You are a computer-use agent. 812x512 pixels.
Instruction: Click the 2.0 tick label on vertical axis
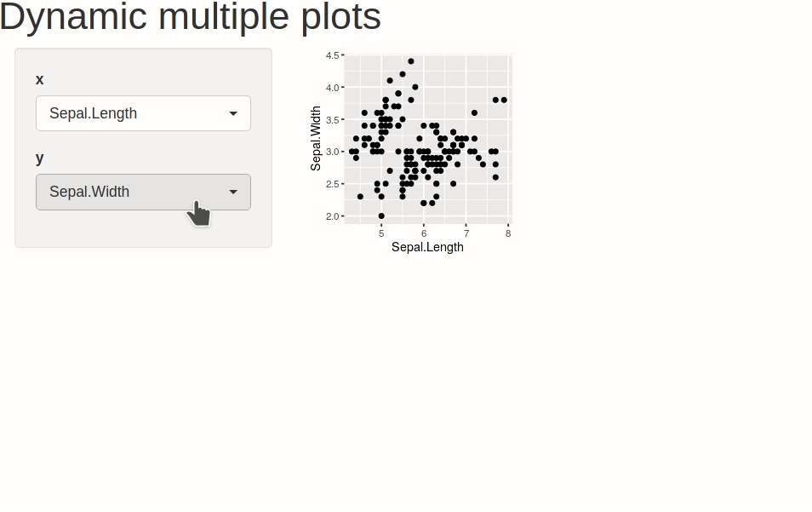click(332, 216)
